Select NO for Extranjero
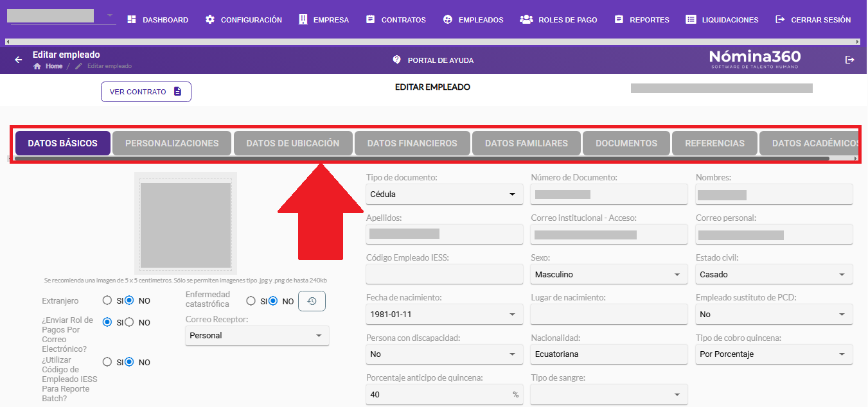This screenshot has width=868, height=407. (x=129, y=300)
